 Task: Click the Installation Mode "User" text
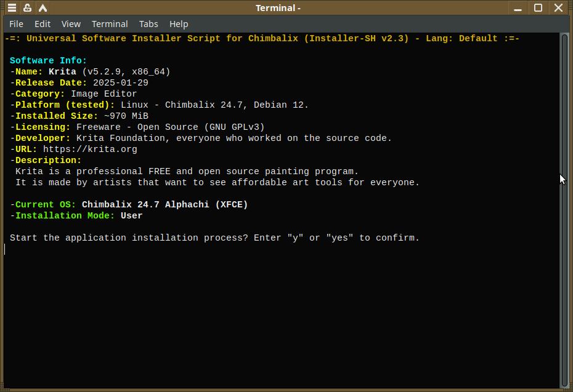(x=132, y=215)
